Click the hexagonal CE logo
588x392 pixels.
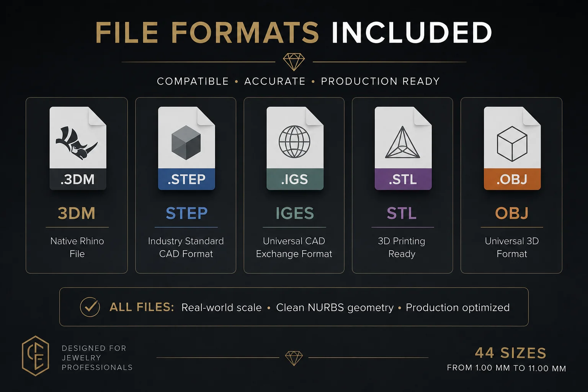coord(35,356)
